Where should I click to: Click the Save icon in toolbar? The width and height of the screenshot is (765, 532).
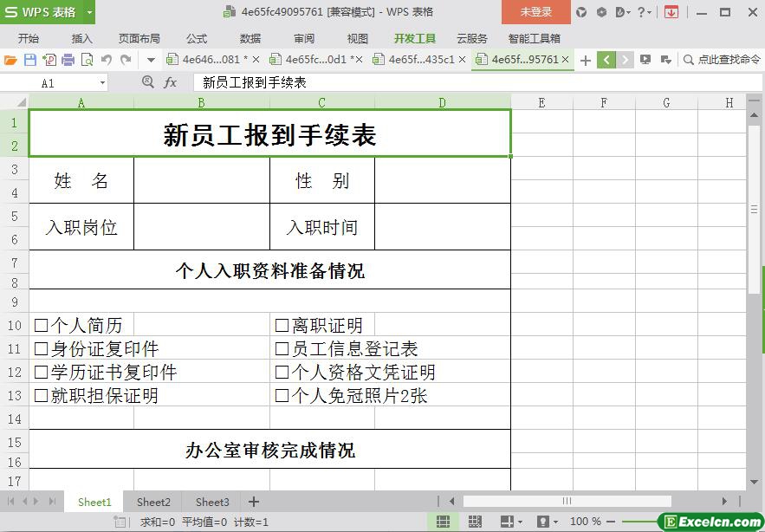(30, 60)
